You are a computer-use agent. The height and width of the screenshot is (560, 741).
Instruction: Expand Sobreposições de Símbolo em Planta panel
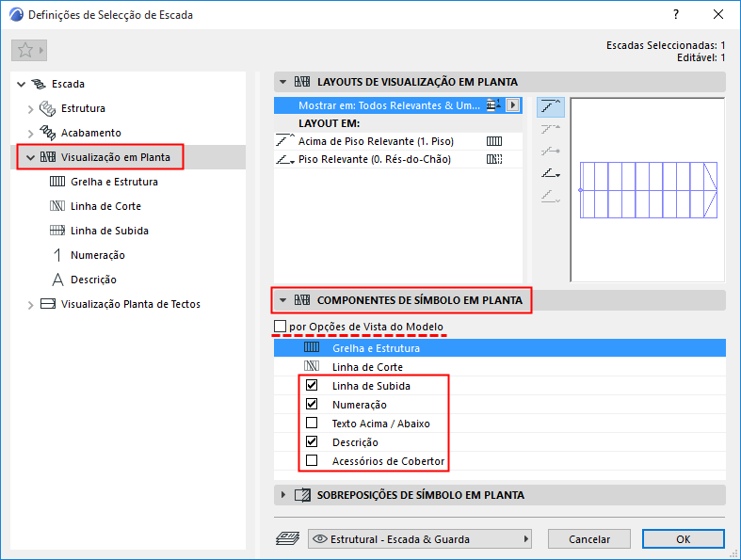[282, 495]
